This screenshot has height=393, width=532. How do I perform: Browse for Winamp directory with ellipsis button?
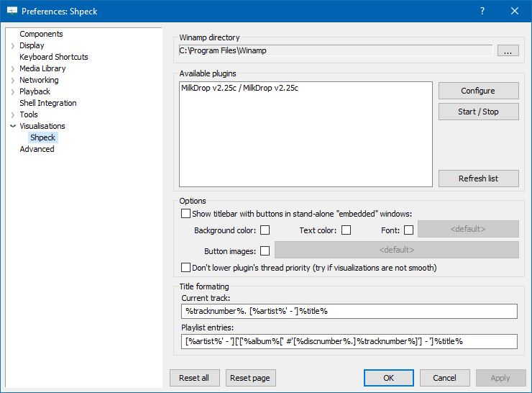click(x=508, y=51)
